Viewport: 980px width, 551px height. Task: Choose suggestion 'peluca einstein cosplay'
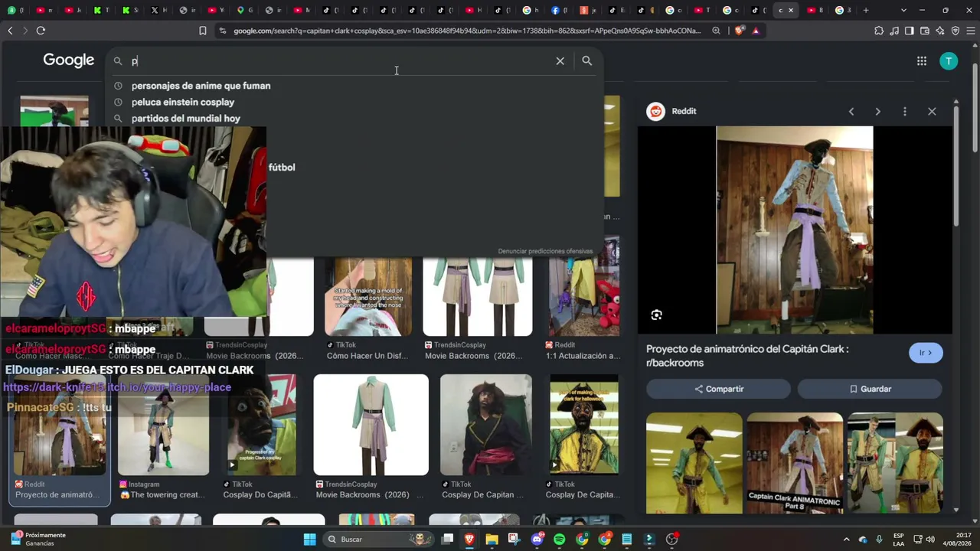[x=183, y=102]
